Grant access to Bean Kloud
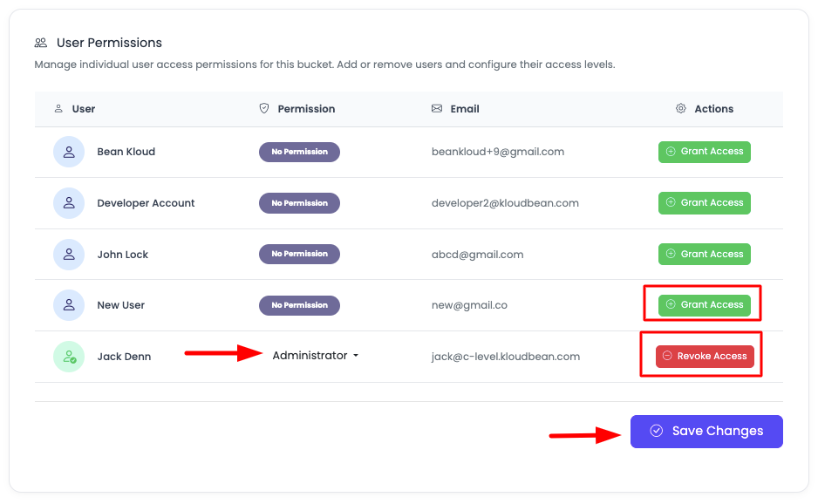The width and height of the screenshot is (818, 504). (x=704, y=152)
